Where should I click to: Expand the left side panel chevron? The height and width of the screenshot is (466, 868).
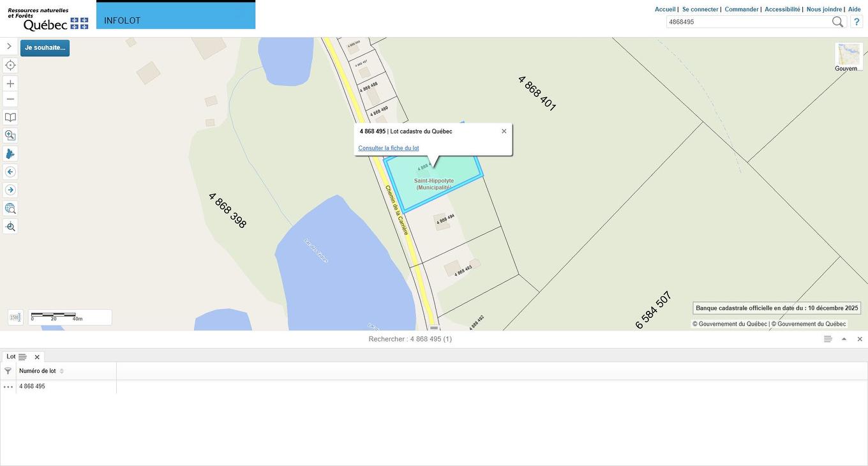pyautogui.click(x=9, y=46)
